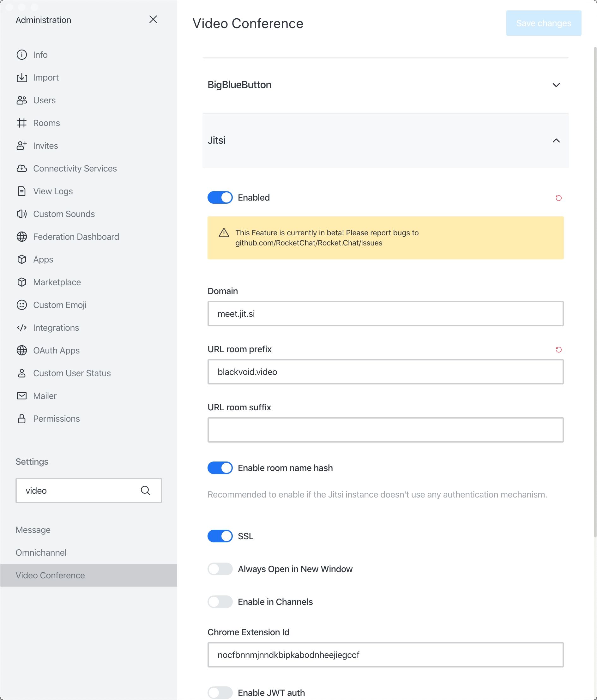Collapse the Jitsi section chevron

(556, 141)
